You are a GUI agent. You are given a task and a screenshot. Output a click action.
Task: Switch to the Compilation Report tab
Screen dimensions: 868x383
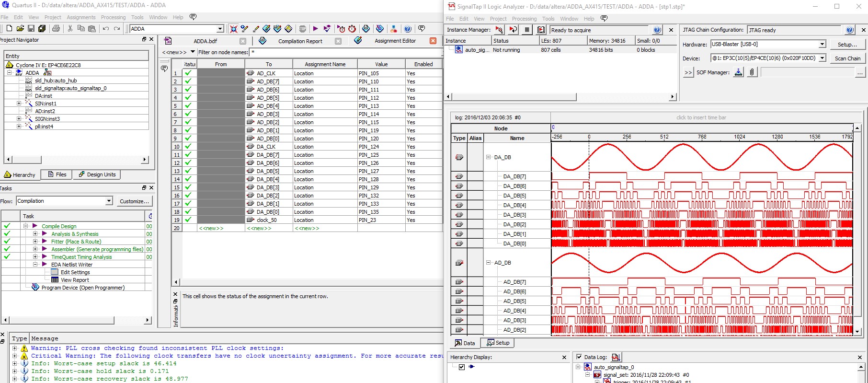300,41
